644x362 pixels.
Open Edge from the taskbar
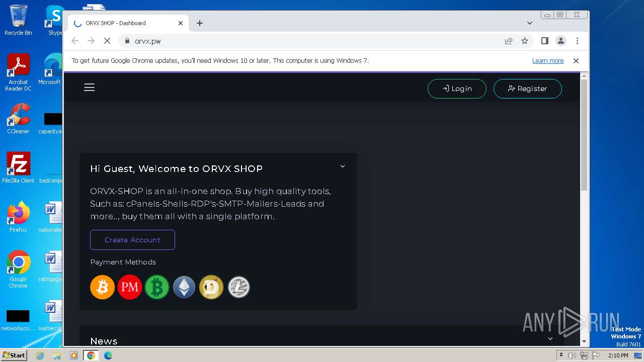(x=108, y=355)
